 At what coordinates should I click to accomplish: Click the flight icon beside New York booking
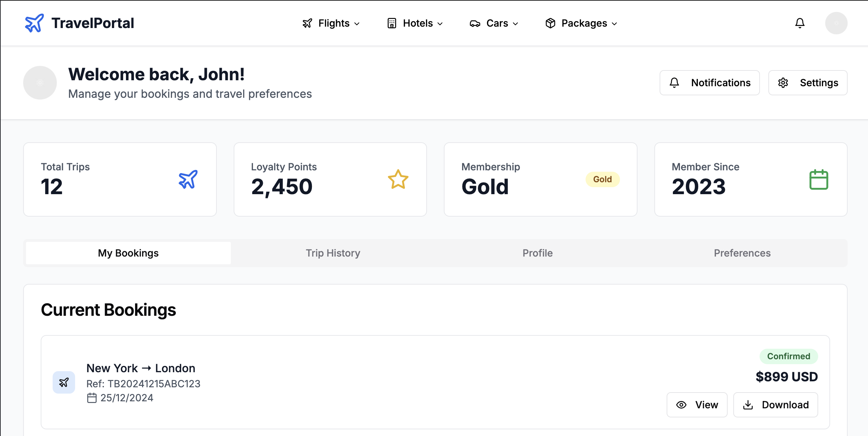(x=64, y=382)
